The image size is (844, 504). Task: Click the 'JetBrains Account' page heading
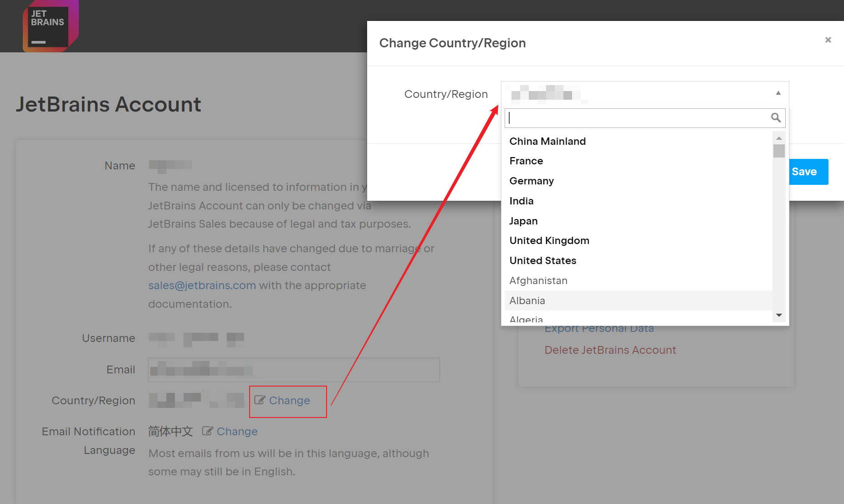point(108,105)
